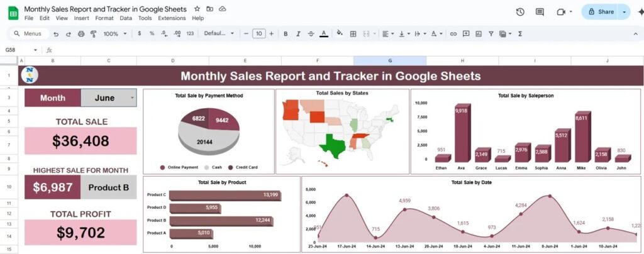Start a video call via camera icon
The image size is (644, 254).
(561, 12)
